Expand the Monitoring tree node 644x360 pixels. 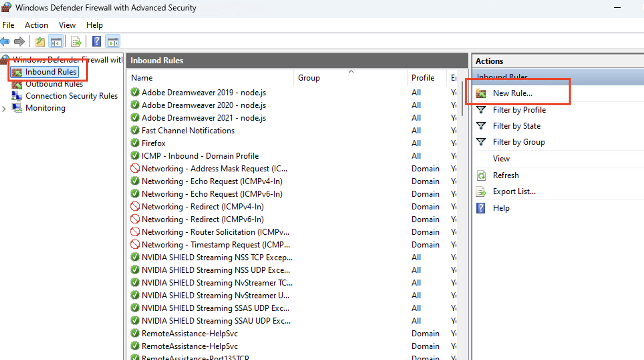pyautogui.click(x=4, y=109)
